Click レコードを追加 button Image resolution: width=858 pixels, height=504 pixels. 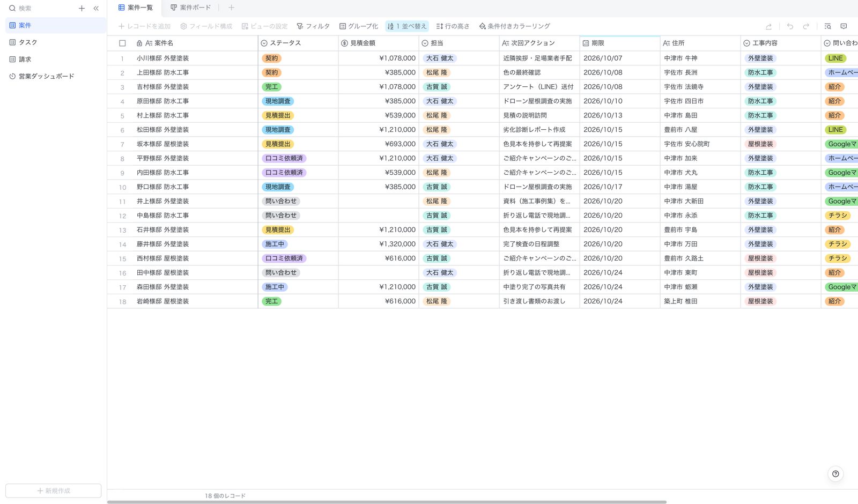point(144,26)
